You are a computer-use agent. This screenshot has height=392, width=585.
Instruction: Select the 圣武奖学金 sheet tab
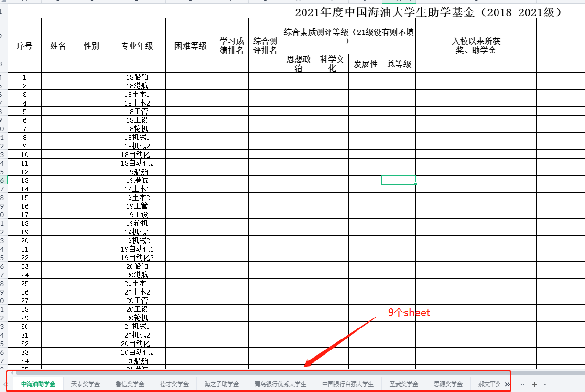coord(403,384)
